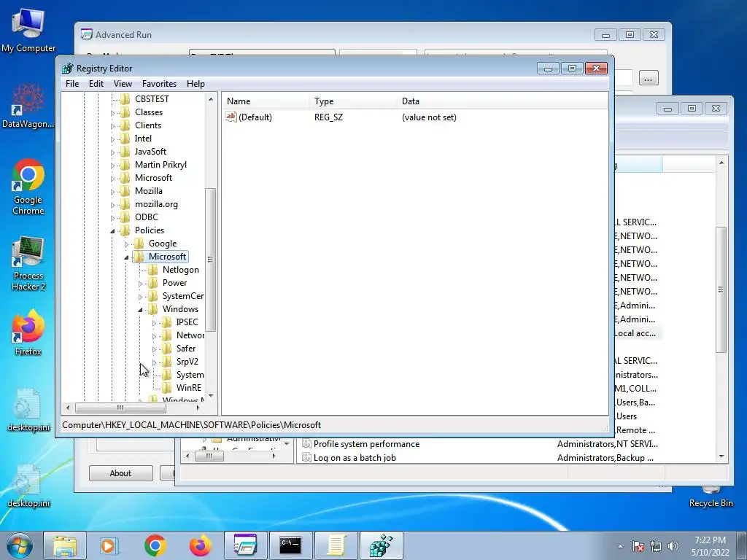The width and height of the screenshot is (747, 560).
Task: Expand the Google key under Policies
Action: (x=126, y=244)
